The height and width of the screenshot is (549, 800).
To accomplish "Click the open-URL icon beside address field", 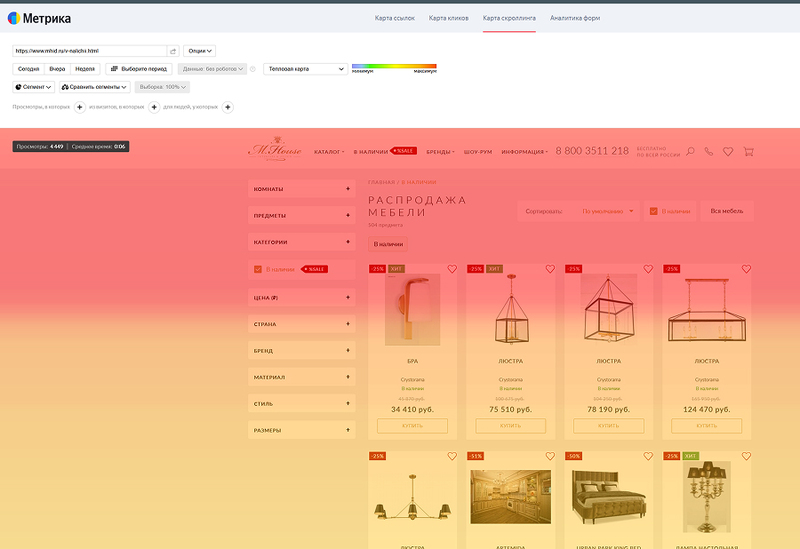I will pyautogui.click(x=173, y=51).
